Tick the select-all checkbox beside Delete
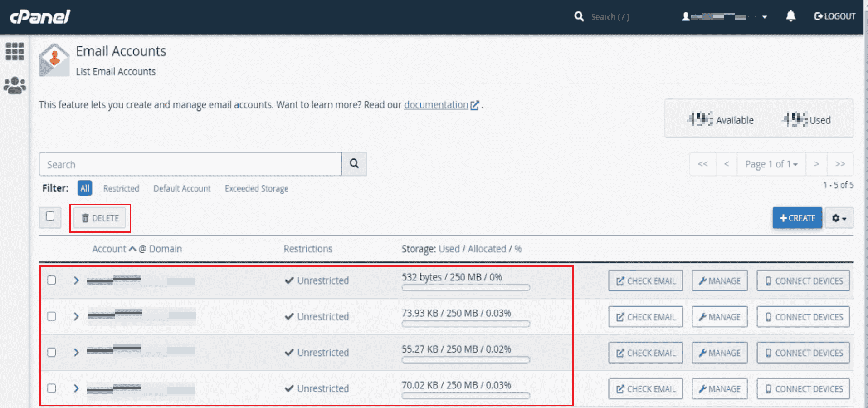The image size is (868, 408). tap(50, 216)
